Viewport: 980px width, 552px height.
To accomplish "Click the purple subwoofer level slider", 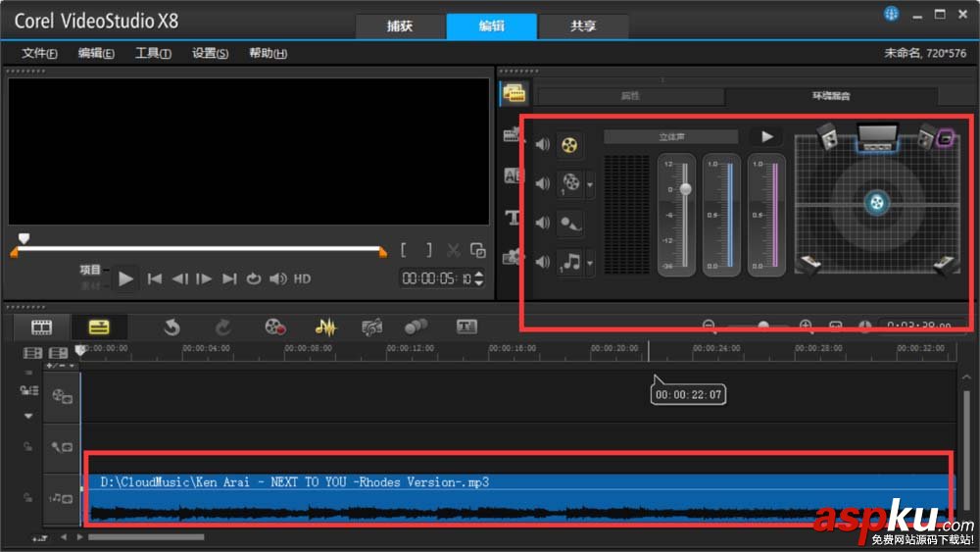I will click(x=775, y=215).
